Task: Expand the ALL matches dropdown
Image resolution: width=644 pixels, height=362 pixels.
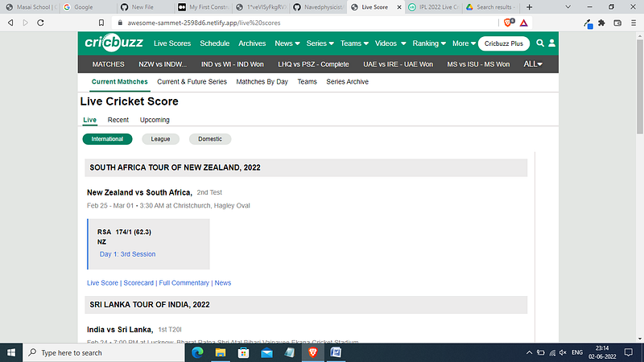Action: 533,64
